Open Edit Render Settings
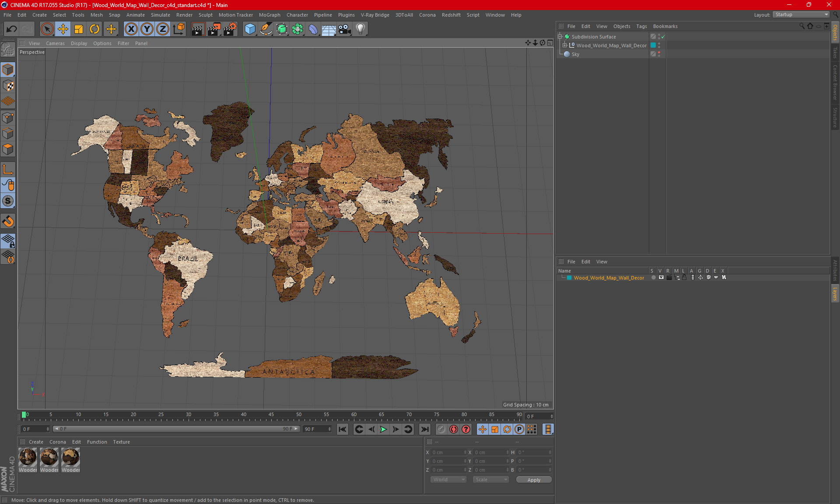Image resolution: width=840 pixels, height=504 pixels. tap(230, 29)
